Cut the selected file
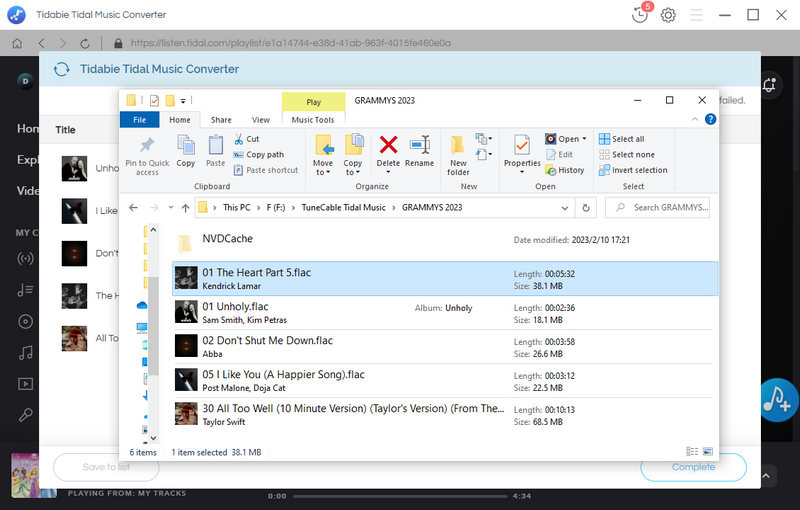The width and height of the screenshot is (800, 510). (x=246, y=139)
